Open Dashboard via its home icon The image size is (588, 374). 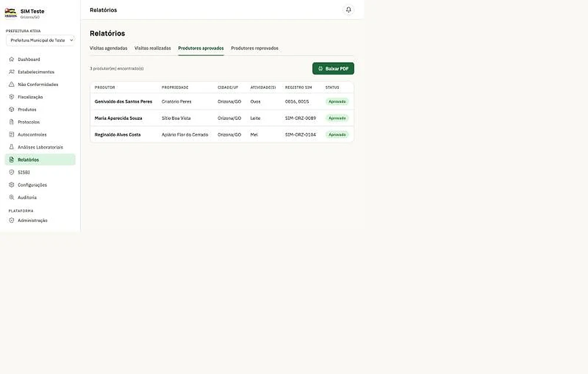pyautogui.click(x=11, y=59)
